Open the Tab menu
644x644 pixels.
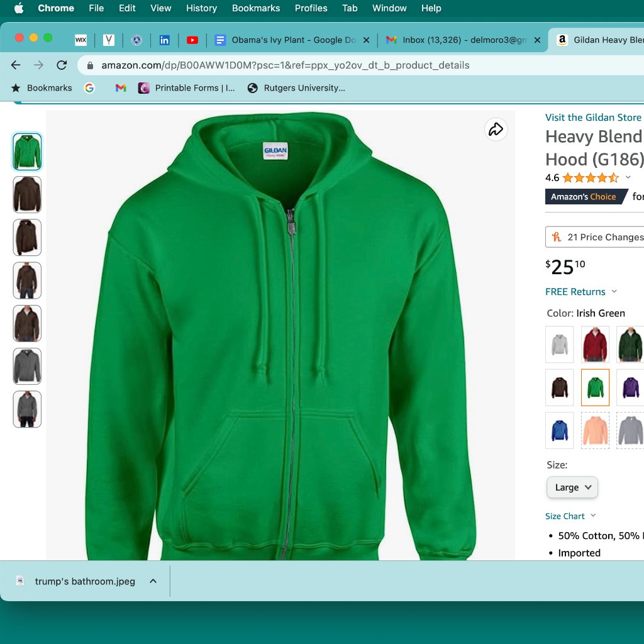[x=350, y=8]
